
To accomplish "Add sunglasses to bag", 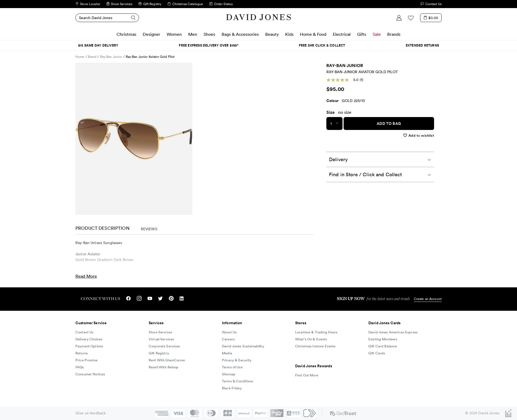I will pos(389,123).
